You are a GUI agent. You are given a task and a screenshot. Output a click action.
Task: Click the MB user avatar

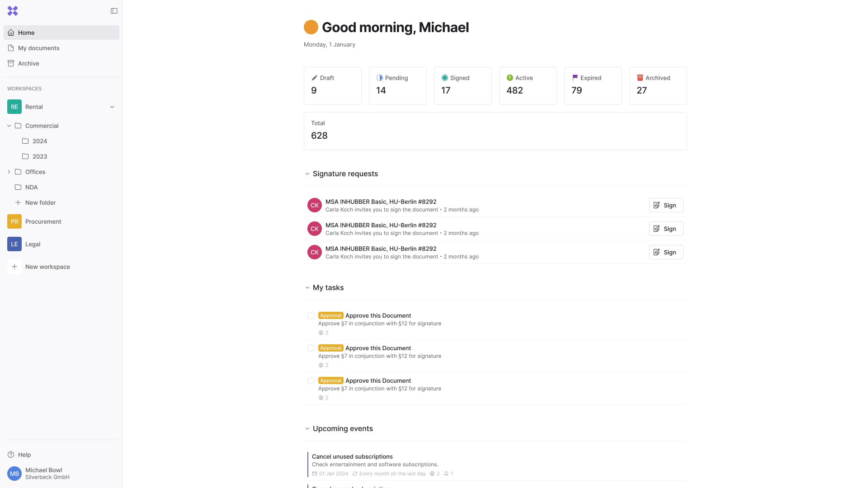14,474
